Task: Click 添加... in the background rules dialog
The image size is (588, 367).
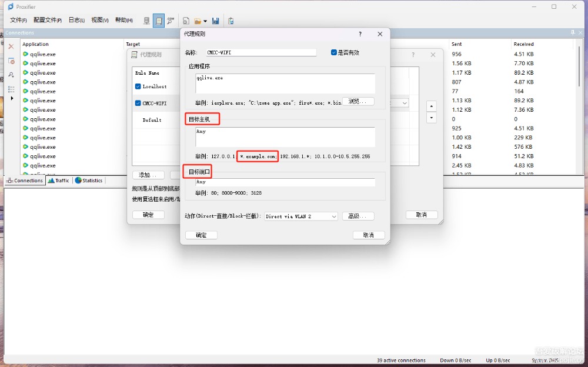Action: pos(149,175)
